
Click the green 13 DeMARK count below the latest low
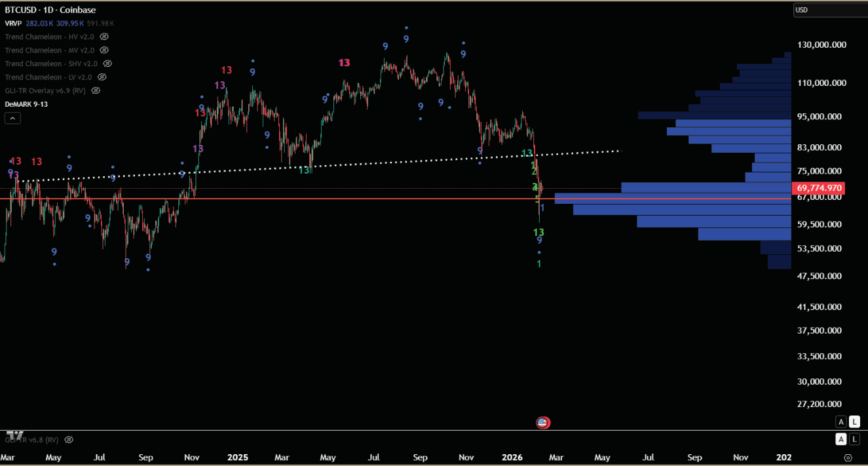[538, 232]
